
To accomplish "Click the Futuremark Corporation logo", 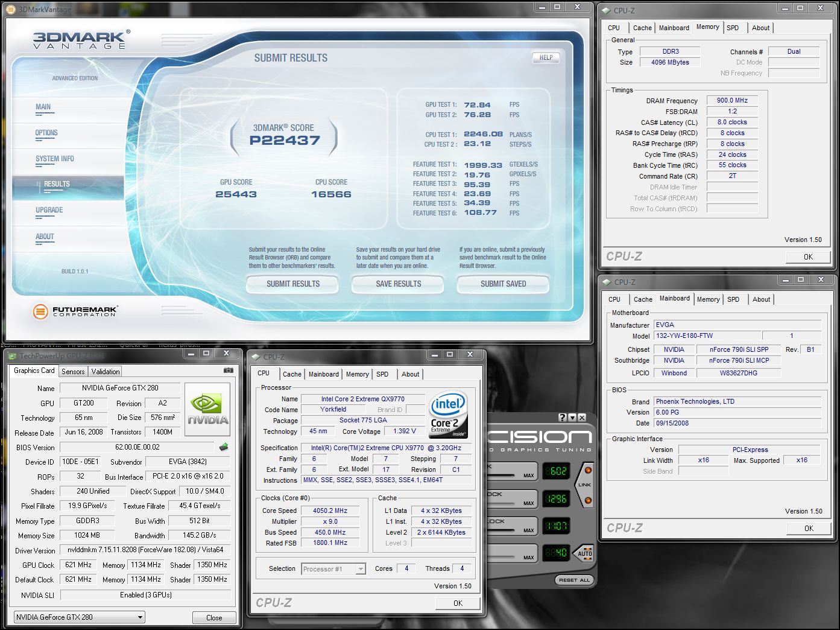I will tap(75, 311).
